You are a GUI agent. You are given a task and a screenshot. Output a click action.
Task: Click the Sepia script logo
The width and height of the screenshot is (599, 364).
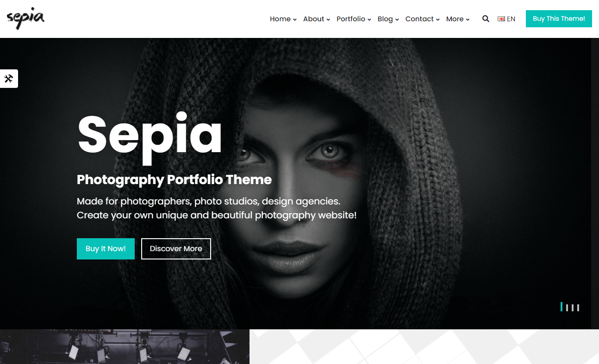tap(25, 19)
